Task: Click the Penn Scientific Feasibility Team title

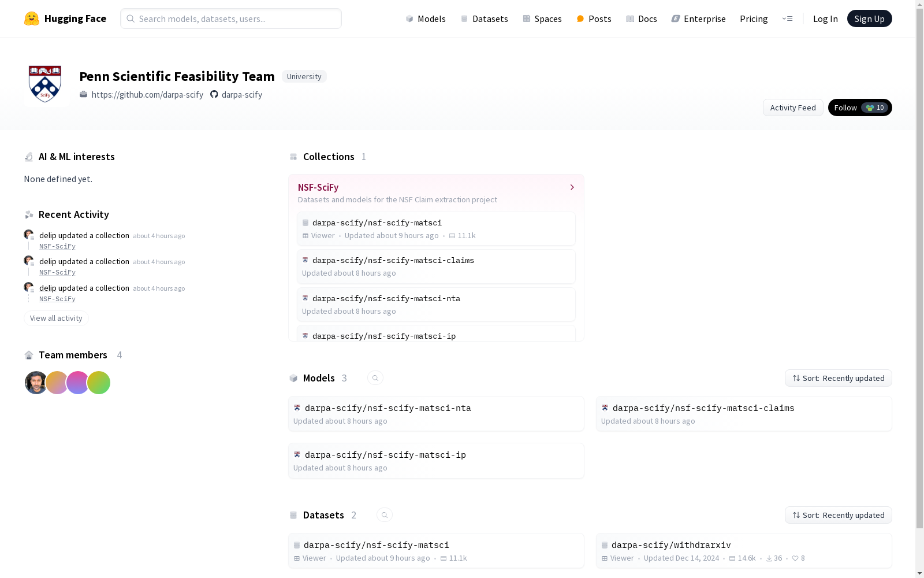Action: tap(177, 76)
